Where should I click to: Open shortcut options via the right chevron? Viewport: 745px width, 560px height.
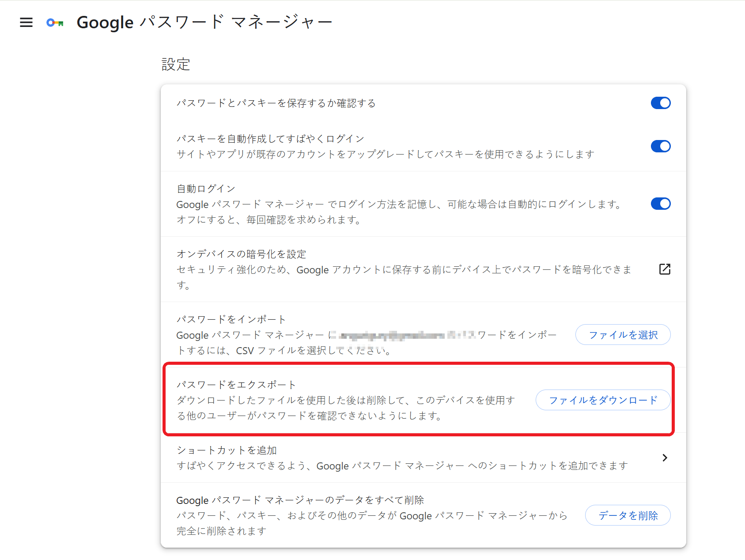(x=665, y=458)
